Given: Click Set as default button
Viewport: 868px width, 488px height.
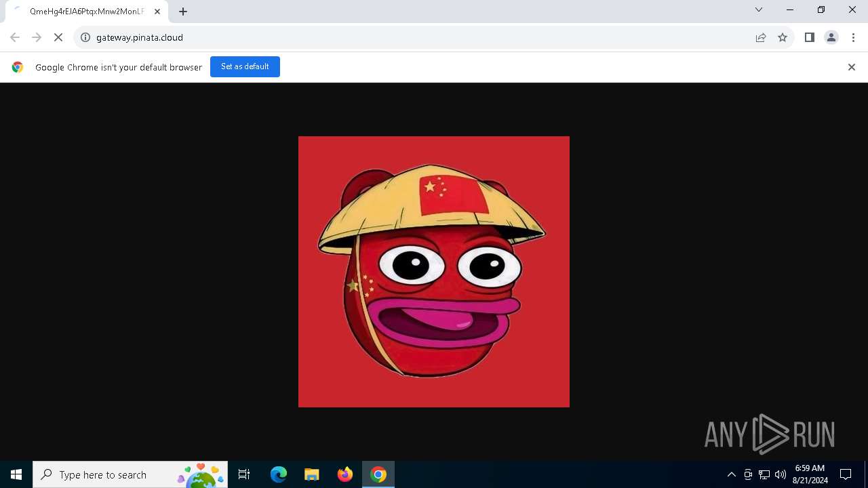Looking at the screenshot, I should [245, 66].
